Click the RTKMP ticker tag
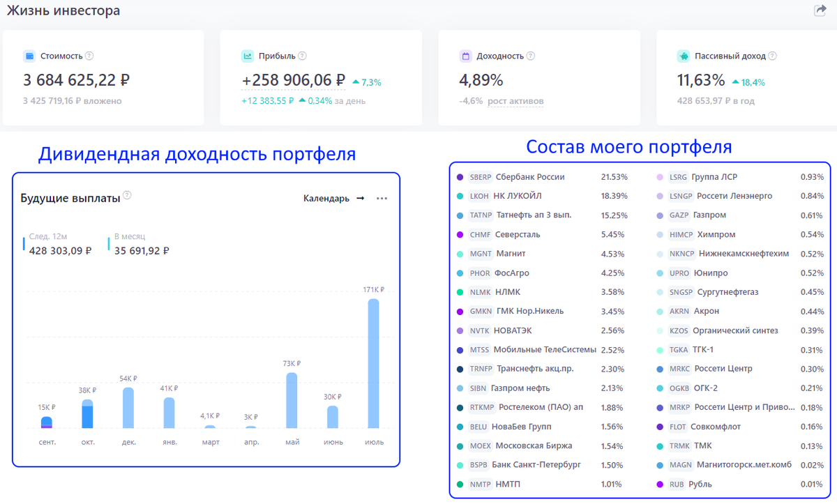Image resolution: width=837 pixels, height=504 pixels. pyautogui.click(x=481, y=407)
